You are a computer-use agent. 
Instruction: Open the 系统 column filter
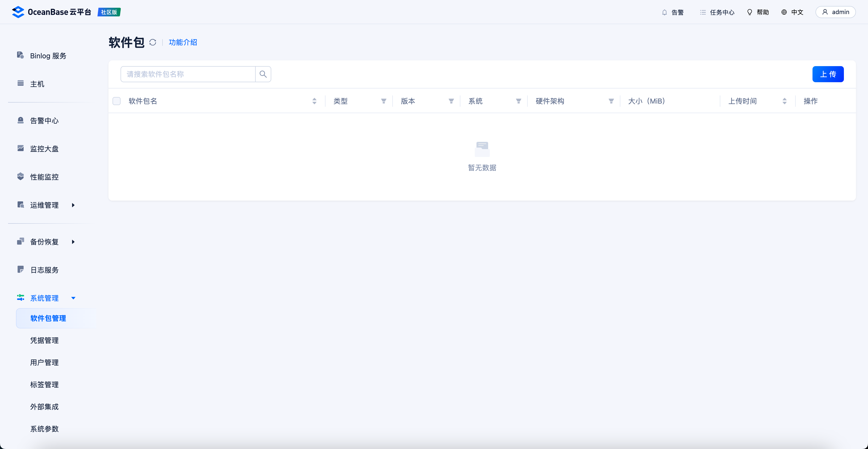(519, 101)
